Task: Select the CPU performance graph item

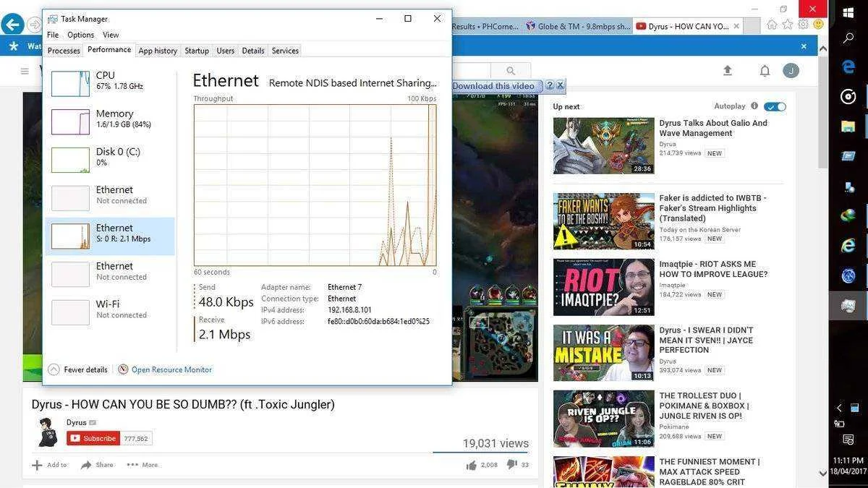Action: [110, 83]
